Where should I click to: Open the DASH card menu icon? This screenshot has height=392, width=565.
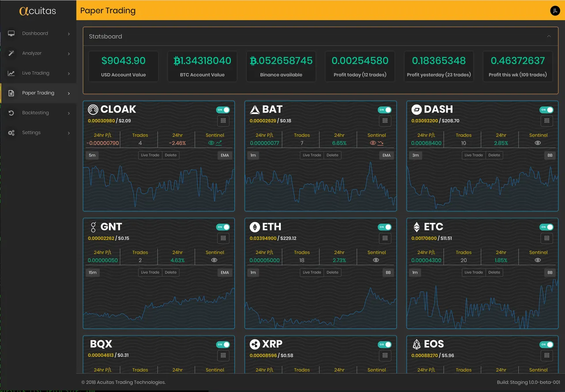click(547, 121)
